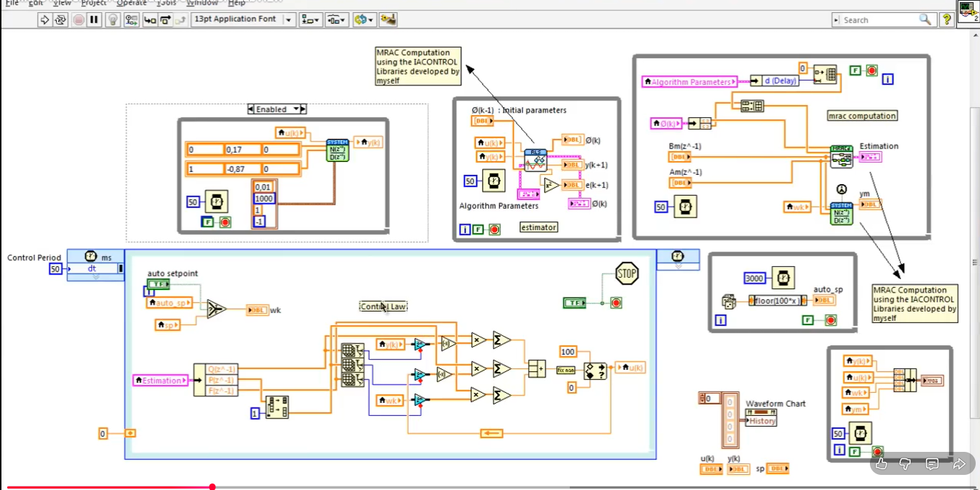This screenshot has width=980, height=490.
Task: Select the Waveform Chart History node
Action: 762,421
